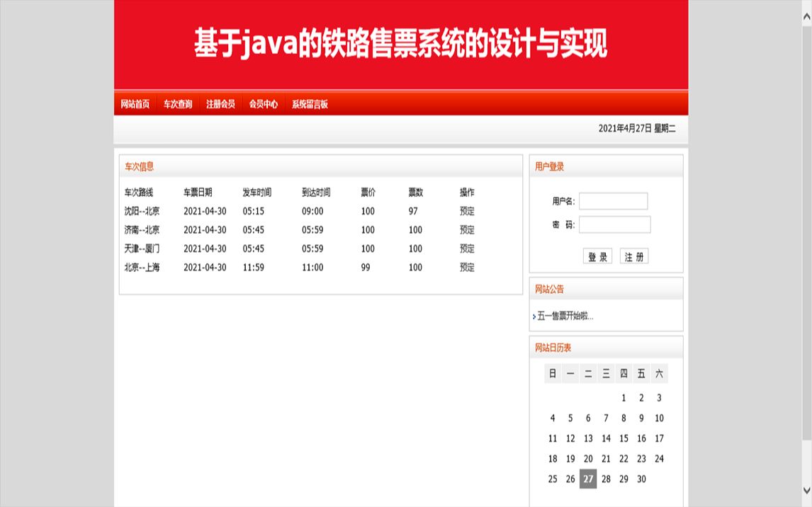812x507 pixels.
Task: Open the 系统留言板 menu item
Action: pos(310,103)
